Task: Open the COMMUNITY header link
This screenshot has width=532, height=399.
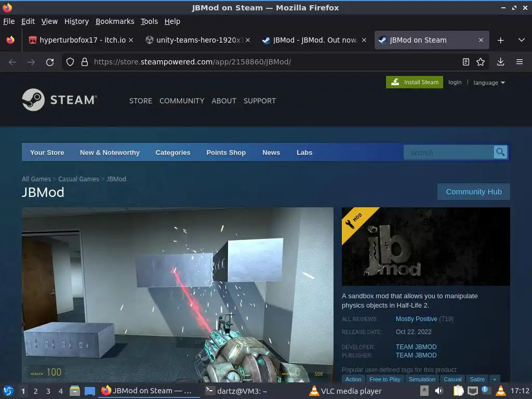Action: pyautogui.click(x=181, y=101)
